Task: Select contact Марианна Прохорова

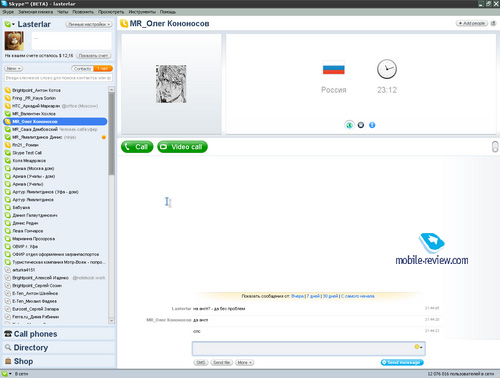Action: point(55,239)
